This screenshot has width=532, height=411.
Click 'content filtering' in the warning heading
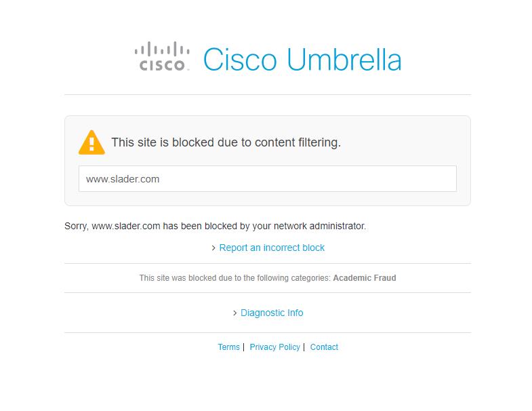298,142
